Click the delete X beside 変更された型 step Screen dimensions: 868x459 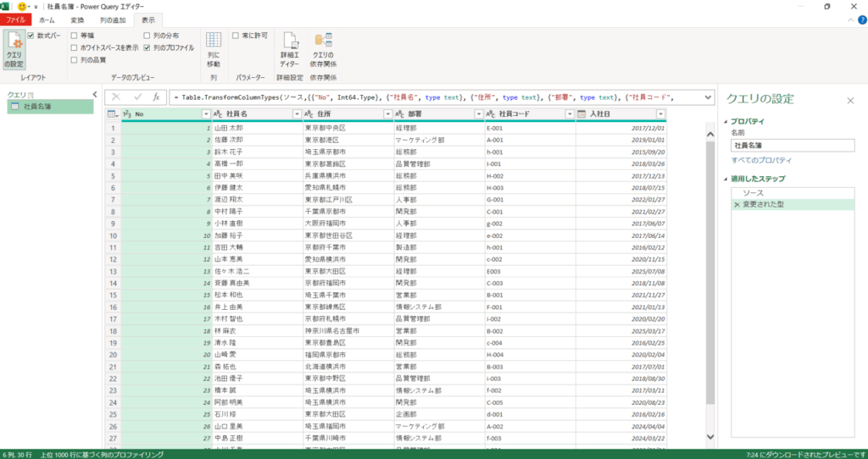737,205
